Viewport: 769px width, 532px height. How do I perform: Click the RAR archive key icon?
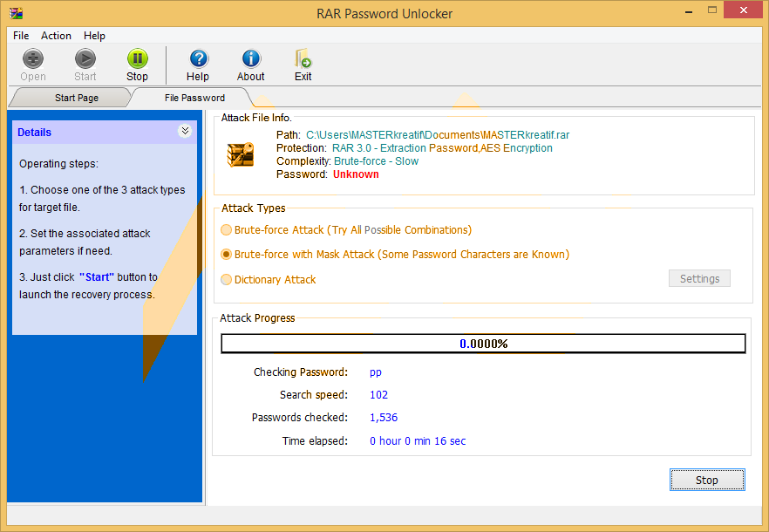point(241,154)
